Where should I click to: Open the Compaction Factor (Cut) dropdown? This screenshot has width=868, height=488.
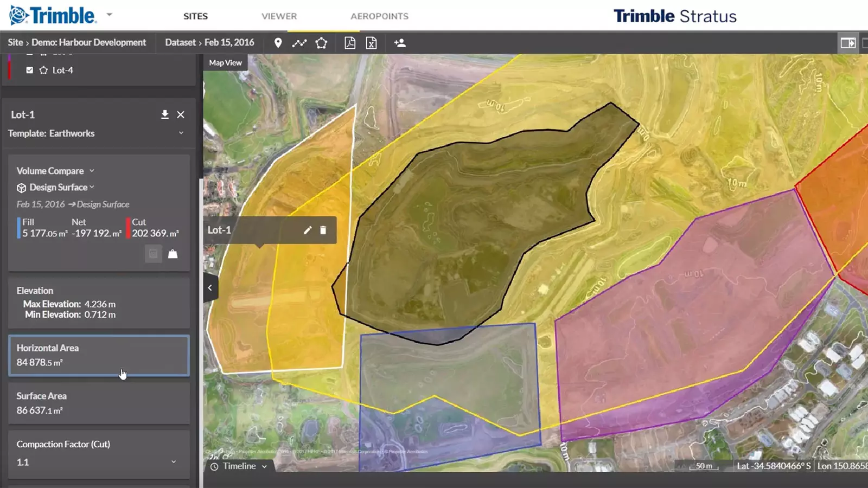click(173, 462)
